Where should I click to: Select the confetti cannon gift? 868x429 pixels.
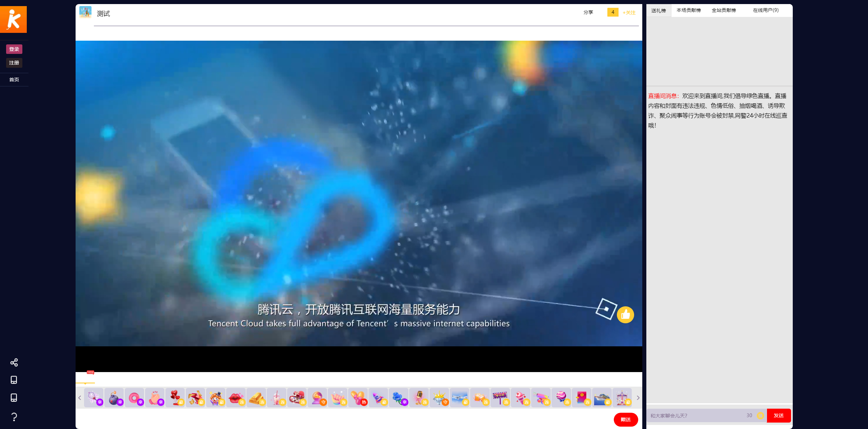click(x=541, y=397)
